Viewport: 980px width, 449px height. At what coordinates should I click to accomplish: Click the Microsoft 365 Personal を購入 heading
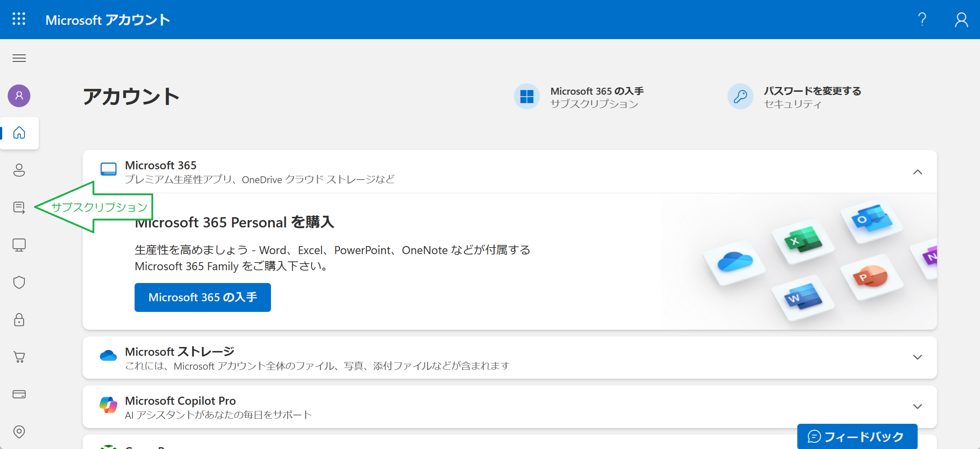(x=234, y=222)
